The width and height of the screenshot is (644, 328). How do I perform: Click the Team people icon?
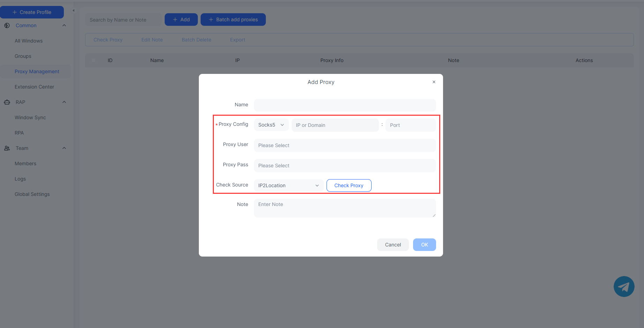pyautogui.click(x=7, y=148)
